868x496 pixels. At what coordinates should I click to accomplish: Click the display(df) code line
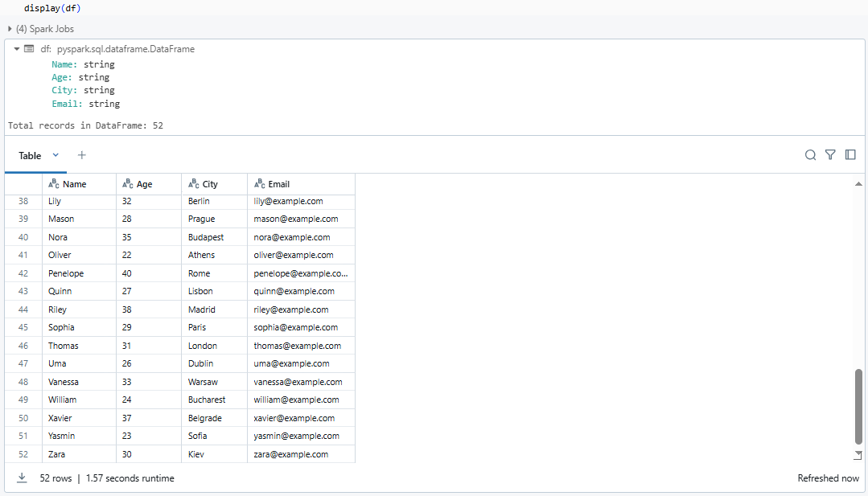50,8
